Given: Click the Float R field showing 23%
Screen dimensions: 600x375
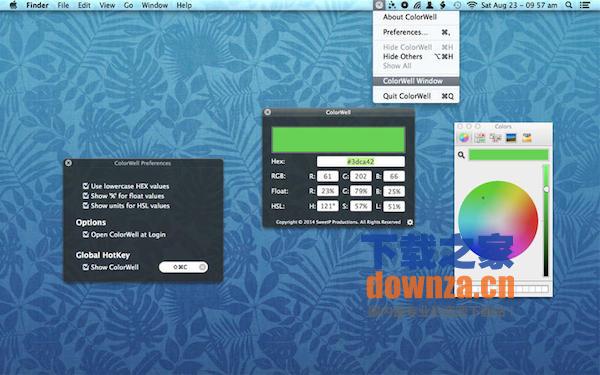Looking at the screenshot, I should [328, 191].
